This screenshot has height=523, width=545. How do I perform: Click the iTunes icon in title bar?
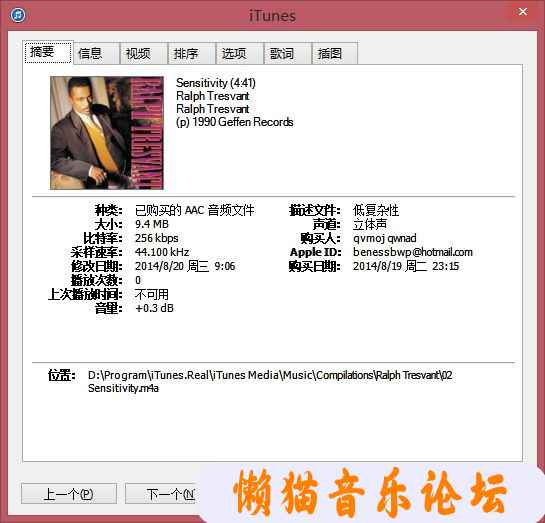(x=18, y=15)
